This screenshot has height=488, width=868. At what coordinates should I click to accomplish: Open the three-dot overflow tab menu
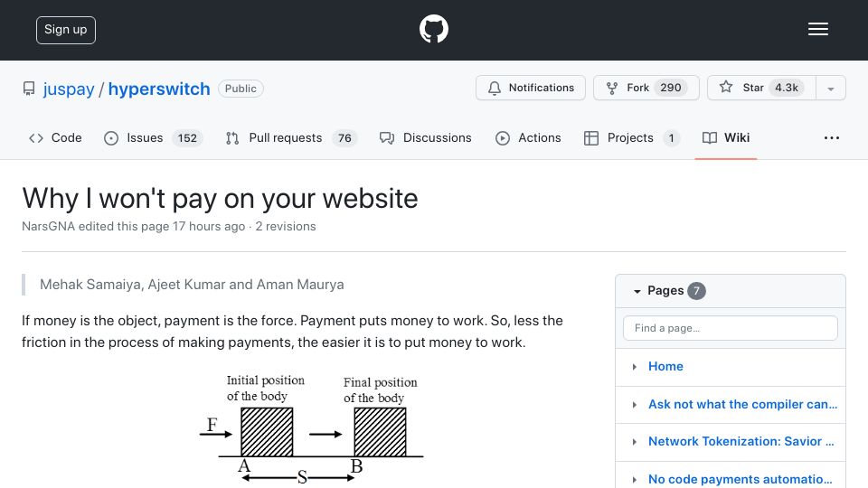832,137
